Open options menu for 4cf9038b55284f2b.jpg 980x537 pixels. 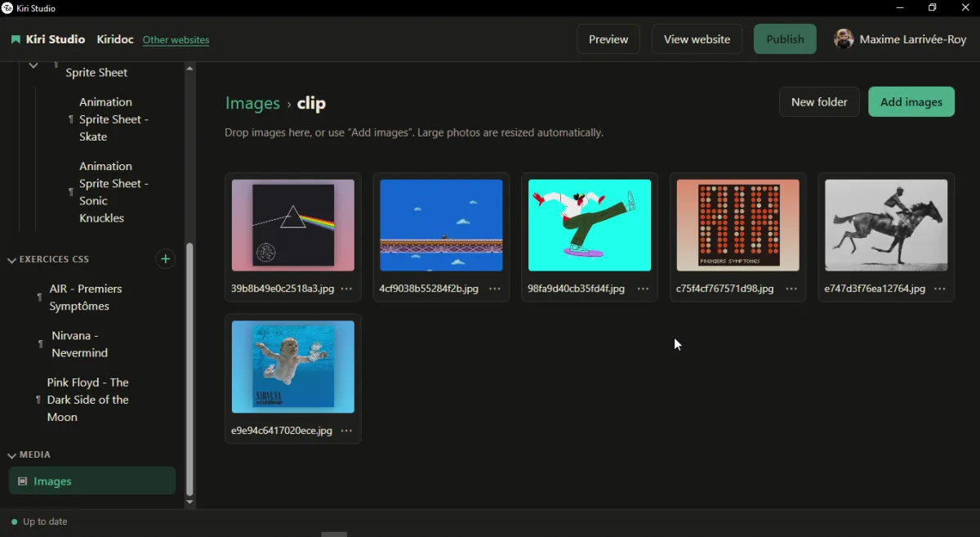pyautogui.click(x=495, y=289)
